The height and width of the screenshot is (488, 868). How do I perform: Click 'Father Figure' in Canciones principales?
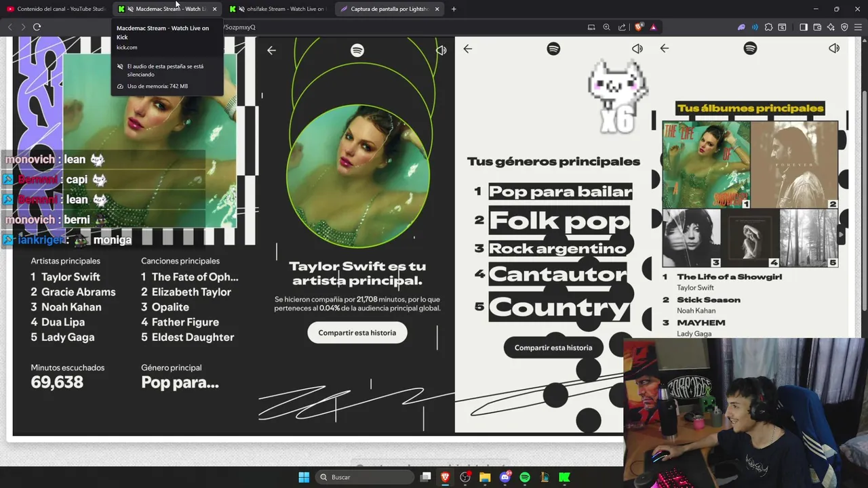coord(185,322)
